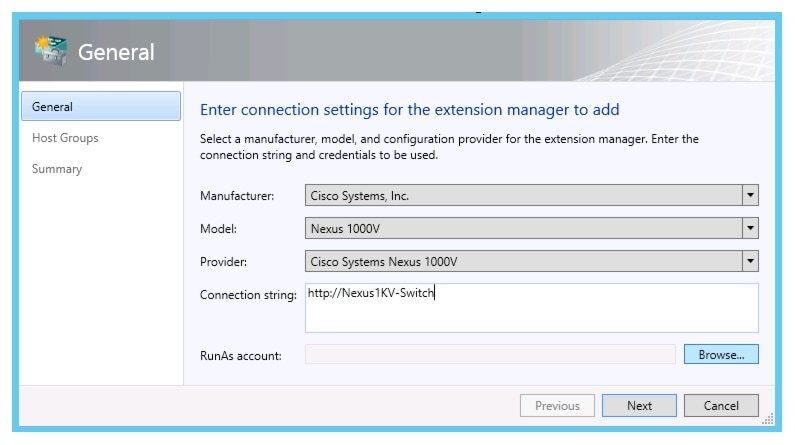Screen dimensions: 795x445
Task: Cancel the wizard
Action: [x=721, y=406]
